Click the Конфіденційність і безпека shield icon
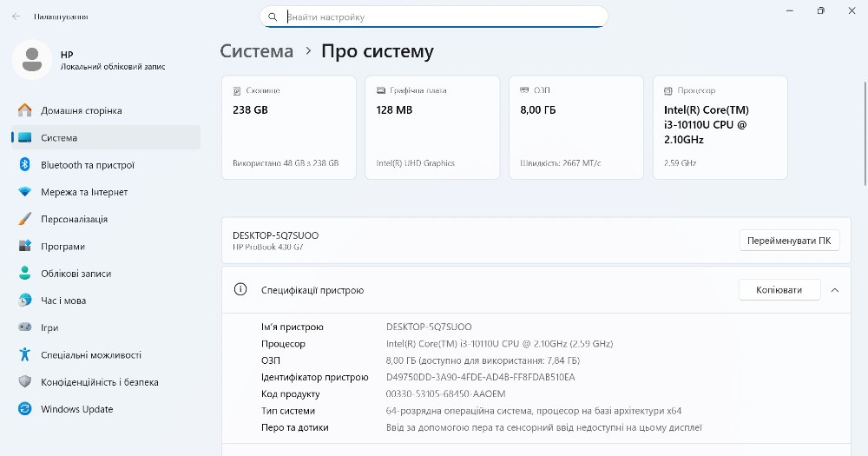The image size is (868, 456). [x=25, y=382]
